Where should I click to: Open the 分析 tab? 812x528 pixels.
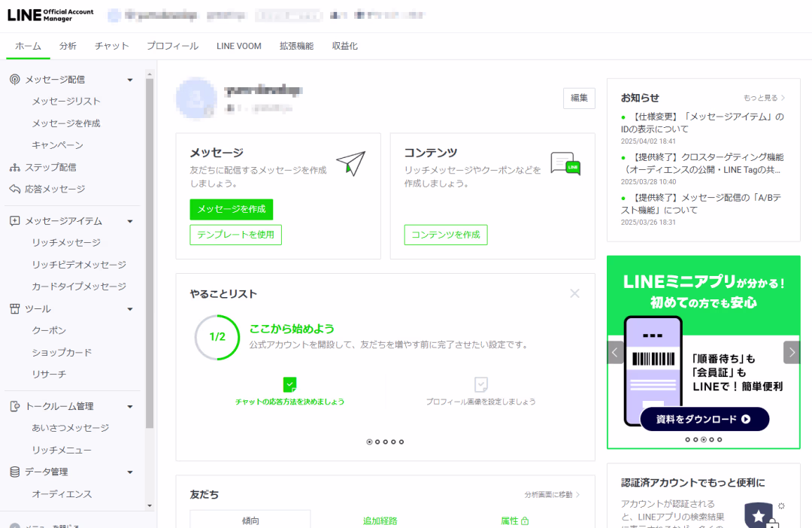[68, 46]
